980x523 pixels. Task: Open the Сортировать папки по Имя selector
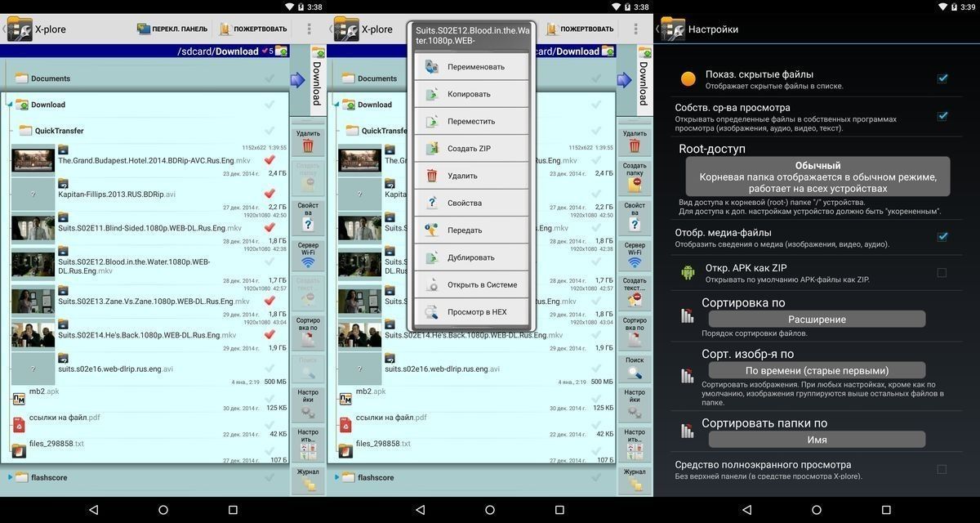click(x=817, y=440)
